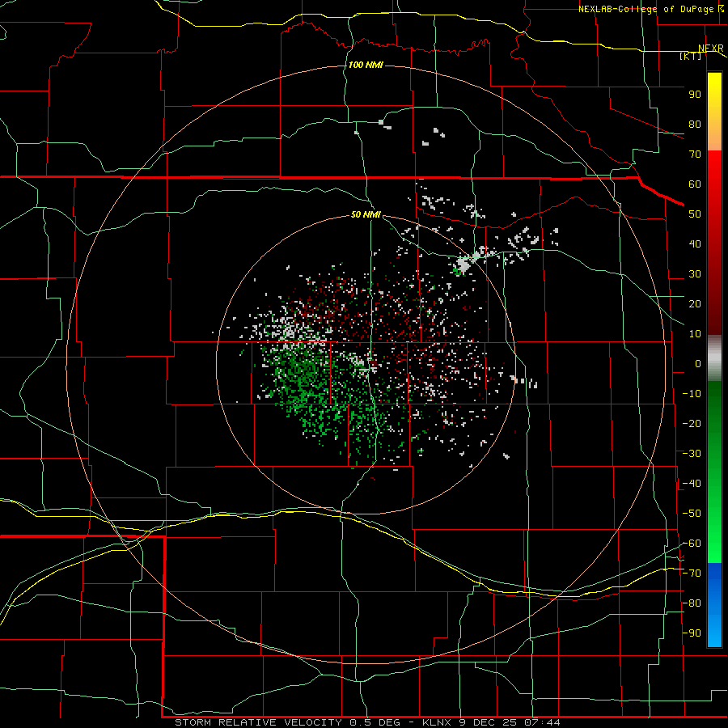Click the "-10" scale value

(x=692, y=394)
